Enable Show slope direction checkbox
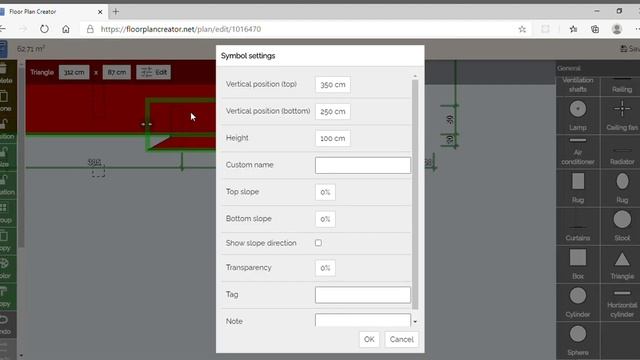This screenshot has width=640, height=360. (318, 243)
